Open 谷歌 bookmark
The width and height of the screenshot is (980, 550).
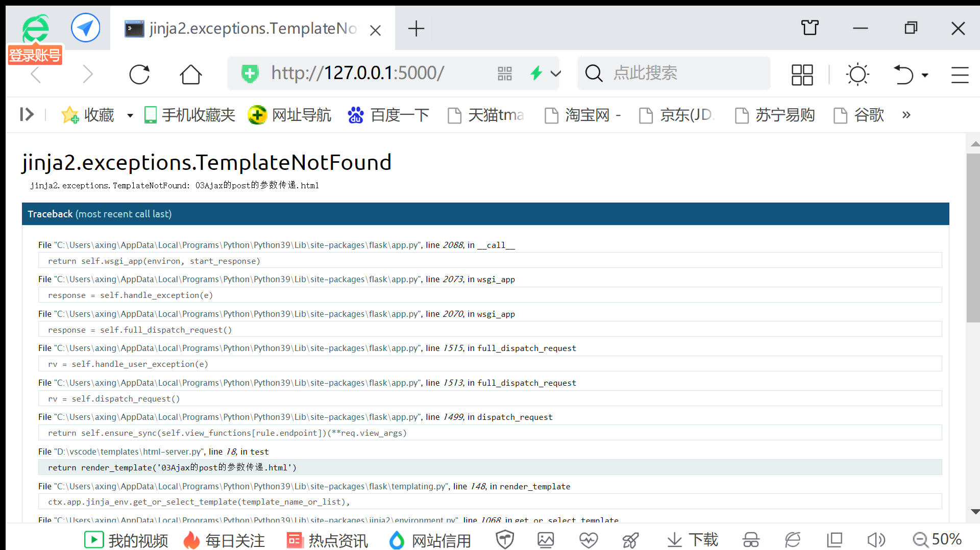[859, 115]
